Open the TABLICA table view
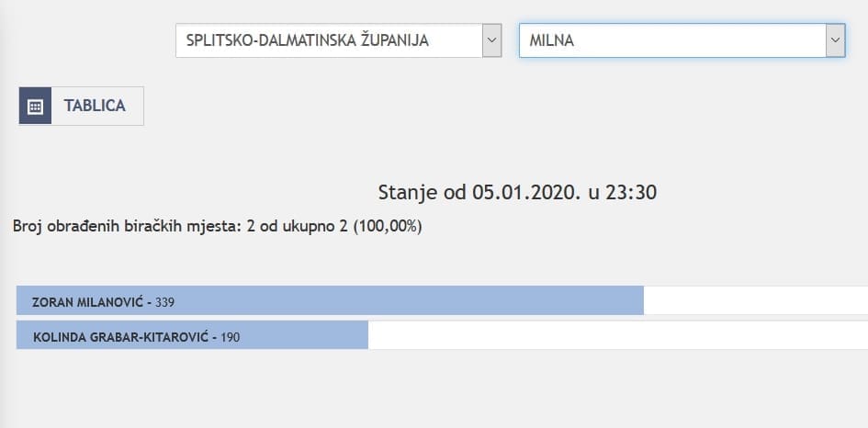 (x=95, y=106)
